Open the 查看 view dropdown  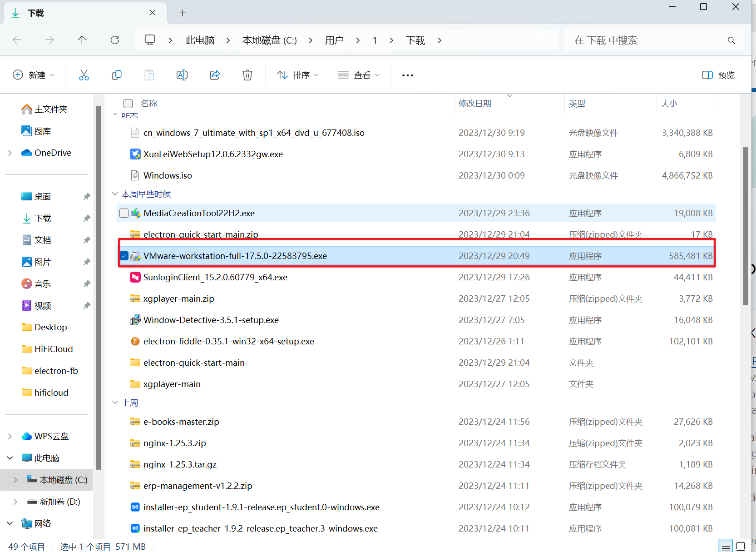(x=359, y=75)
